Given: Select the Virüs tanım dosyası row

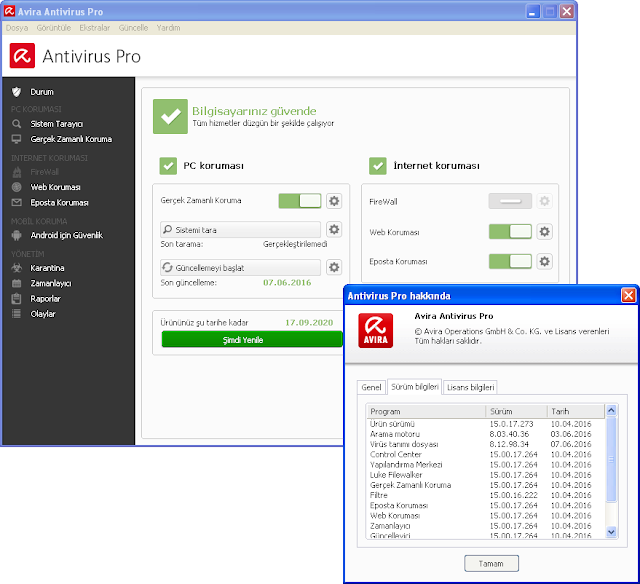Looking at the screenshot, I should [x=486, y=444].
